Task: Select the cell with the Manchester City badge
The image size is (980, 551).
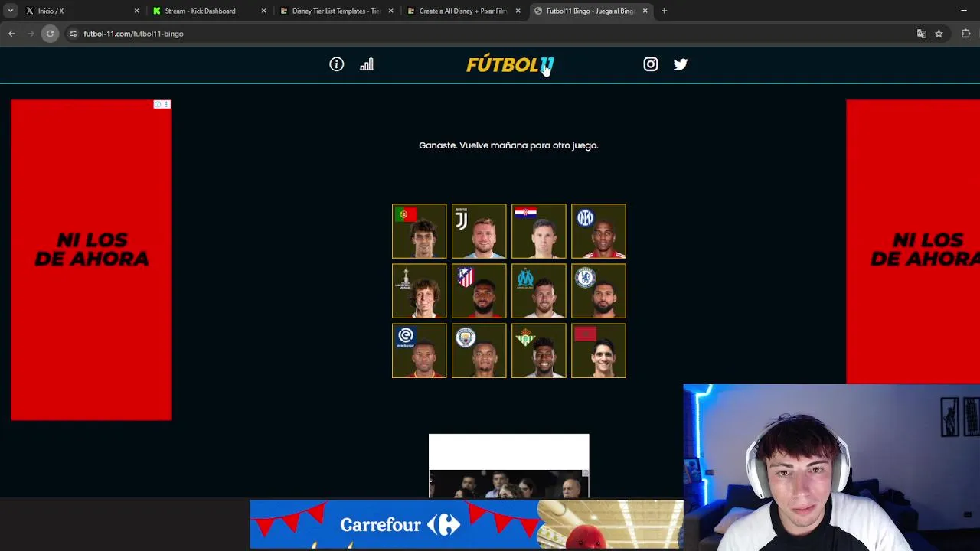Action: point(479,350)
